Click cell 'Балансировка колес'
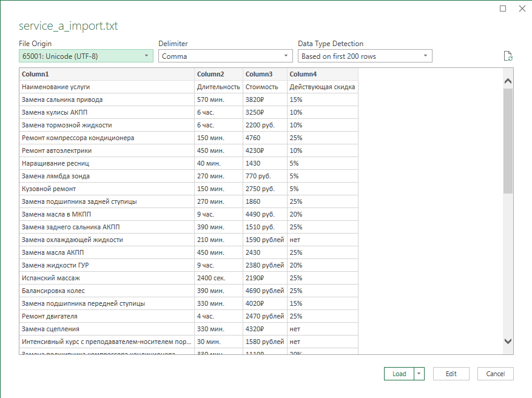This screenshot has width=532, height=398. tap(107, 291)
